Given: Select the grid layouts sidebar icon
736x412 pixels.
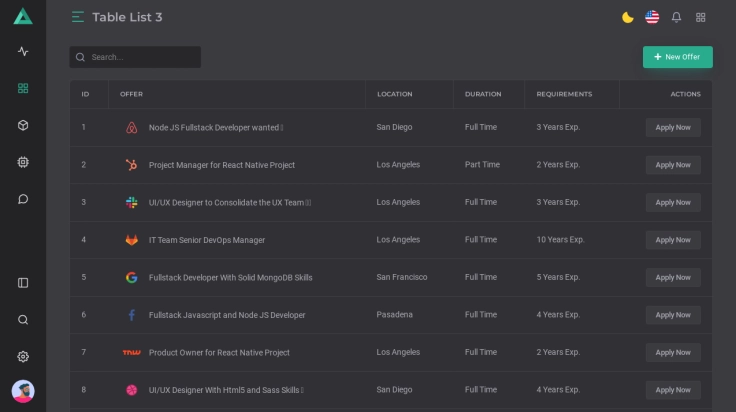Looking at the screenshot, I should tap(23, 88).
